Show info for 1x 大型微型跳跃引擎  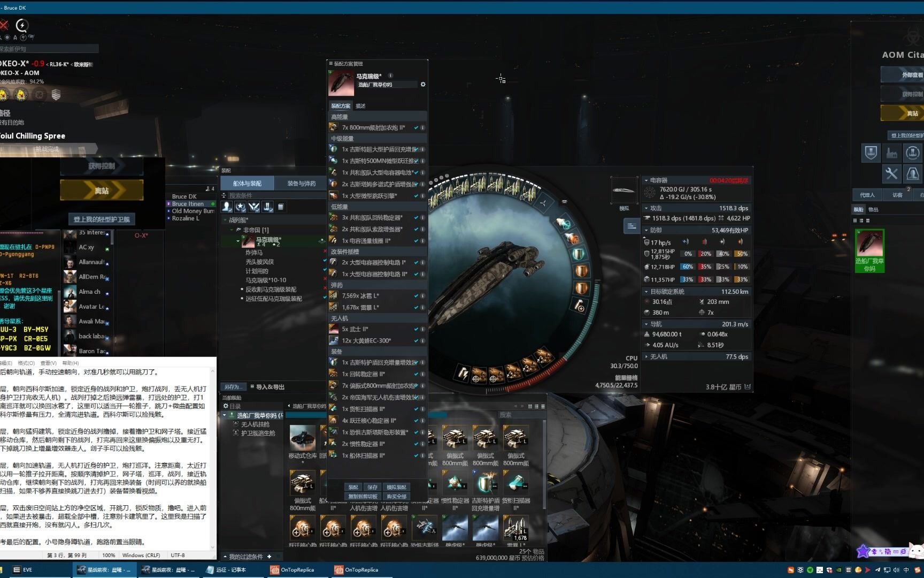(x=422, y=196)
